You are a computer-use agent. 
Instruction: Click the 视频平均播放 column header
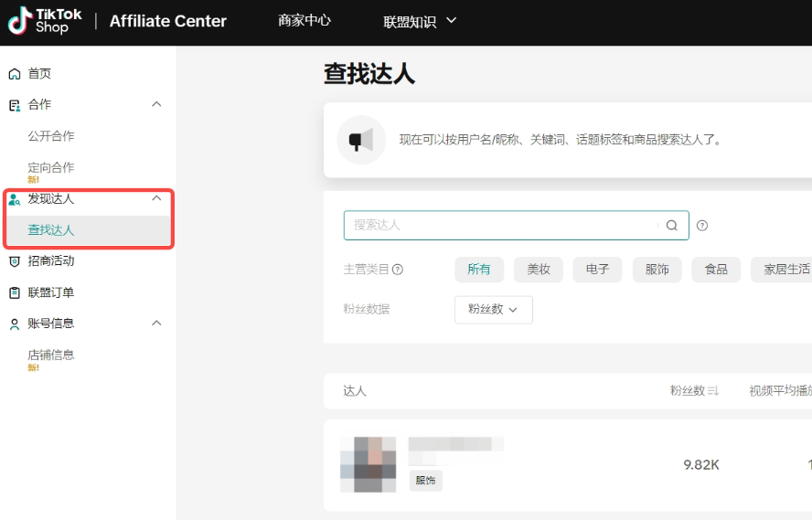click(x=780, y=390)
